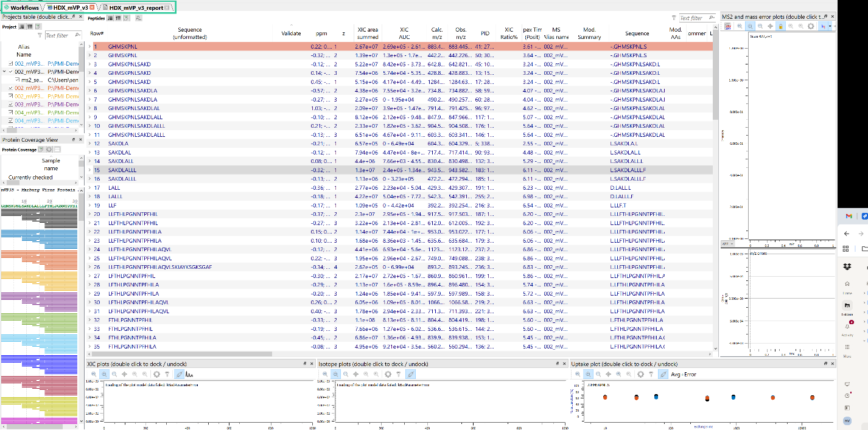Click the gear icon in Protein Coverage toolbar
This screenshot has height=430, width=868.
49,150
